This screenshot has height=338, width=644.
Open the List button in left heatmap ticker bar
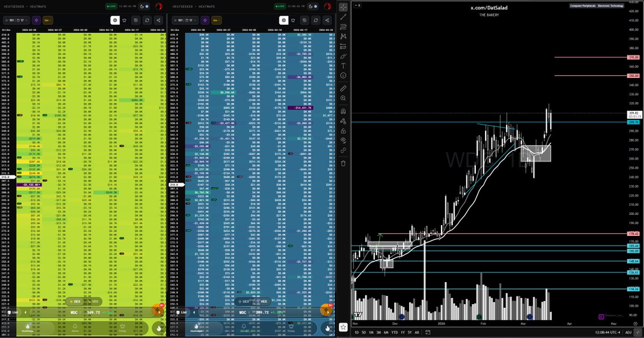coord(13,313)
